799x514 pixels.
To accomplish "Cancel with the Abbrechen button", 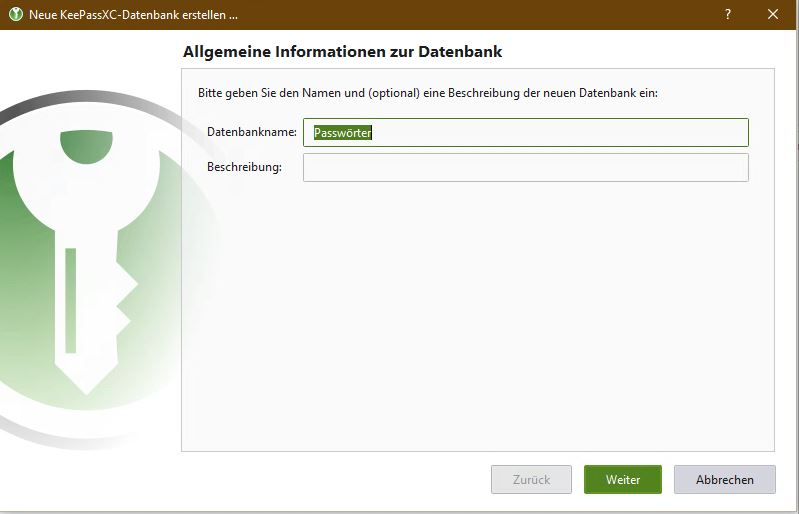I will tap(724, 480).
